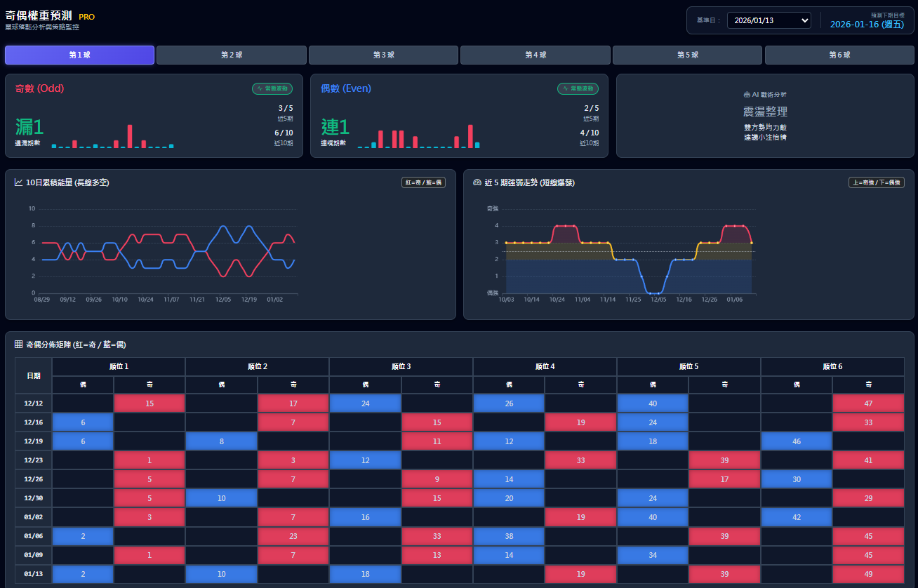Open the 基準日 date dropdown

[x=769, y=20]
